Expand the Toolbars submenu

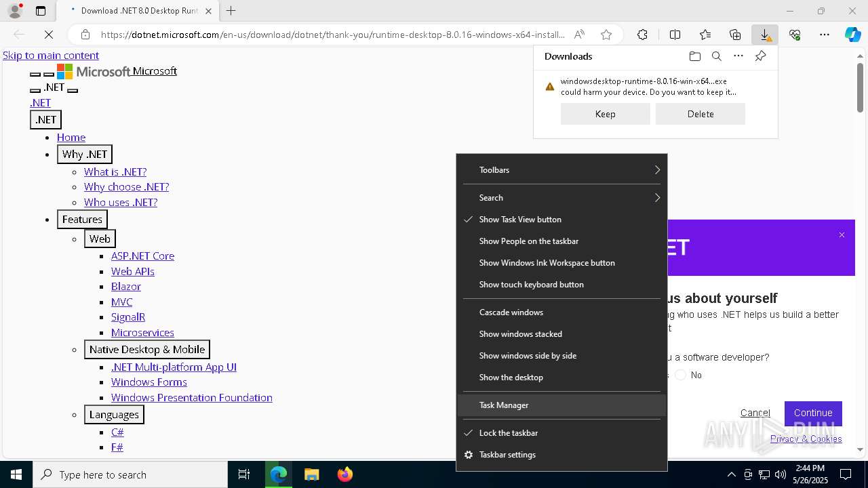pos(561,170)
